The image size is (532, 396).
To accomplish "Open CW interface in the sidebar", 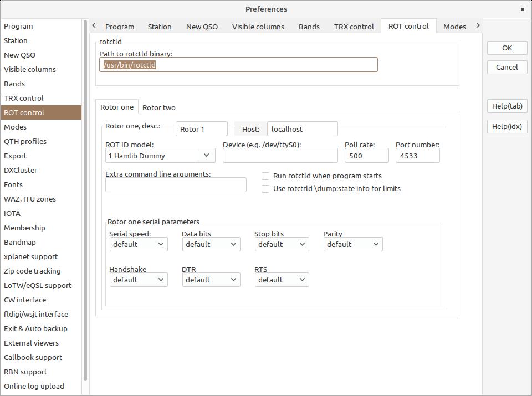I will click(x=41, y=300).
